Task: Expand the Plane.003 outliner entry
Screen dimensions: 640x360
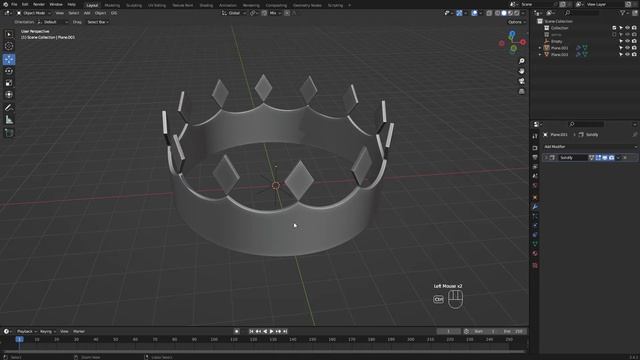Action: [x=540, y=54]
